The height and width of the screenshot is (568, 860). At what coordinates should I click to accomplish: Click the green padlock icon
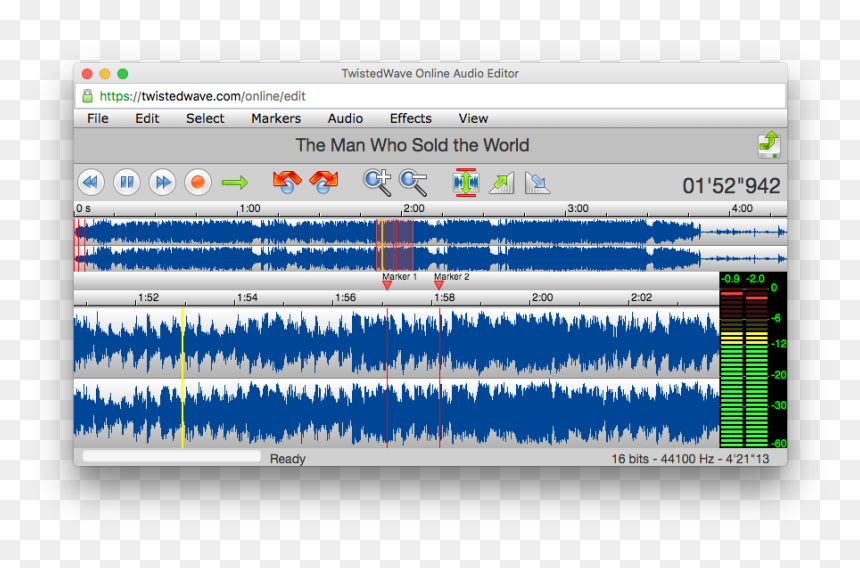[87, 96]
